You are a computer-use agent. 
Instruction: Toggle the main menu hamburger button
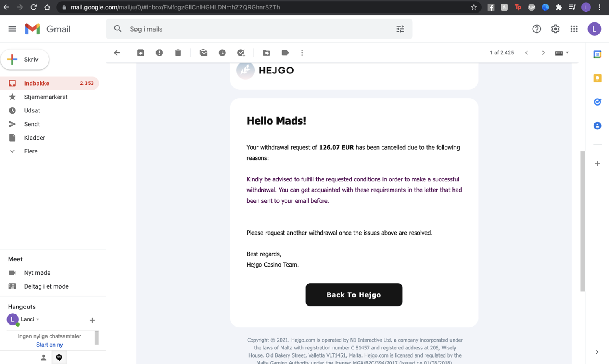pyautogui.click(x=12, y=29)
